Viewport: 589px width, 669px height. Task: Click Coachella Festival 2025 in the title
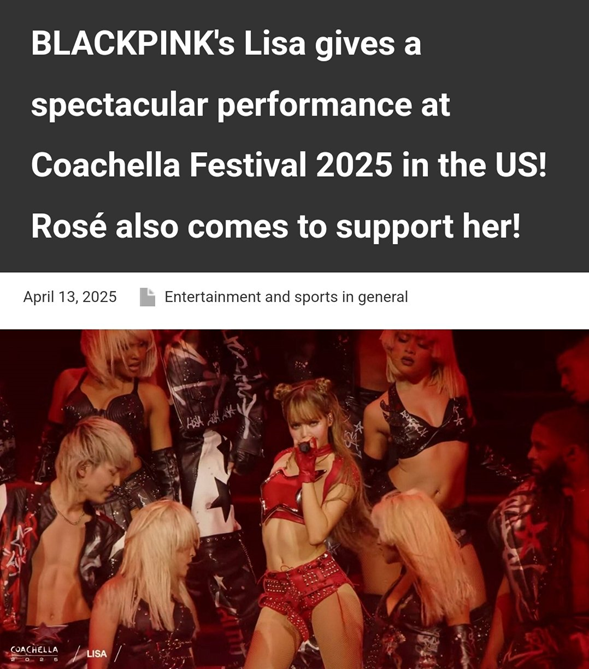click(x=211, y=165)
